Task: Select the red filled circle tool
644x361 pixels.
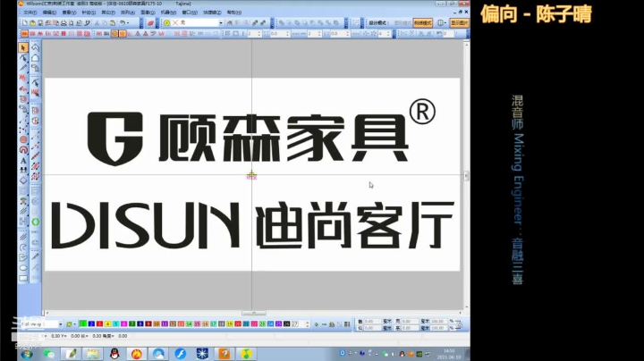Action: 23,139
